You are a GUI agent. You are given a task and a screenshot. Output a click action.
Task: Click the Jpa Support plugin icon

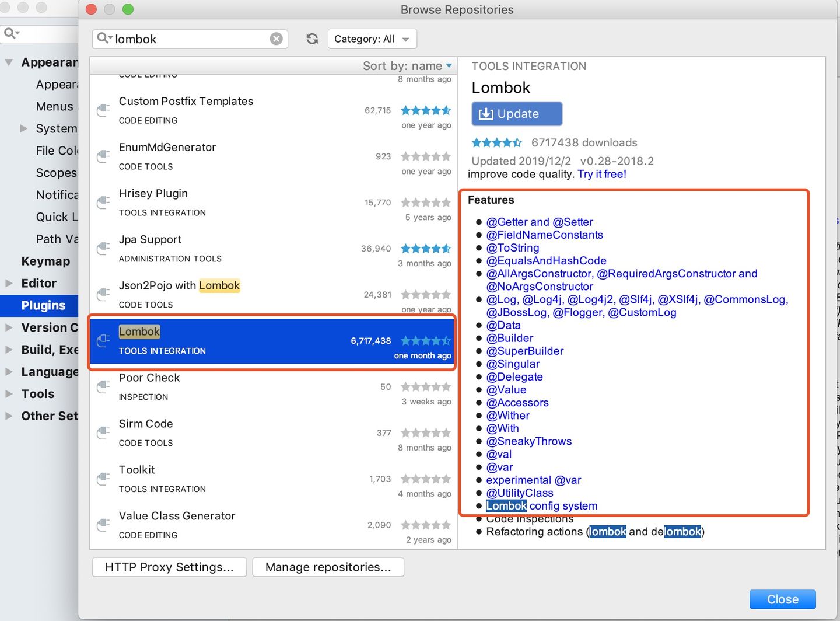pyautogui.click(x=104, y=248)
